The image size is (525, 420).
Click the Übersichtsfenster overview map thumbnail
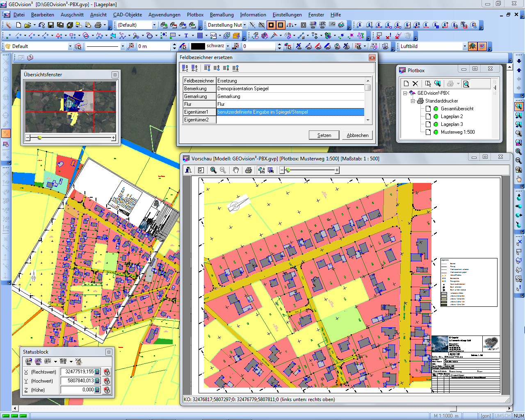click(71, 107)
